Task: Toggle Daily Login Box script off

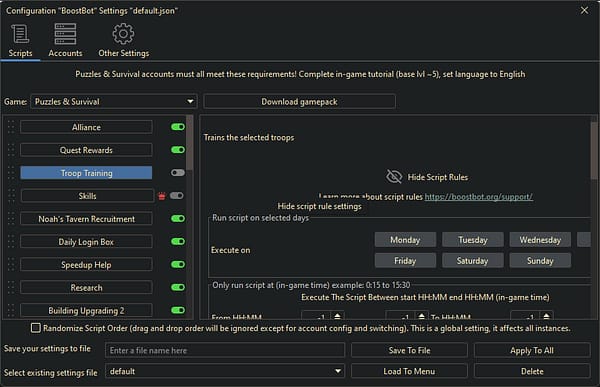Action: pos(178,242)
